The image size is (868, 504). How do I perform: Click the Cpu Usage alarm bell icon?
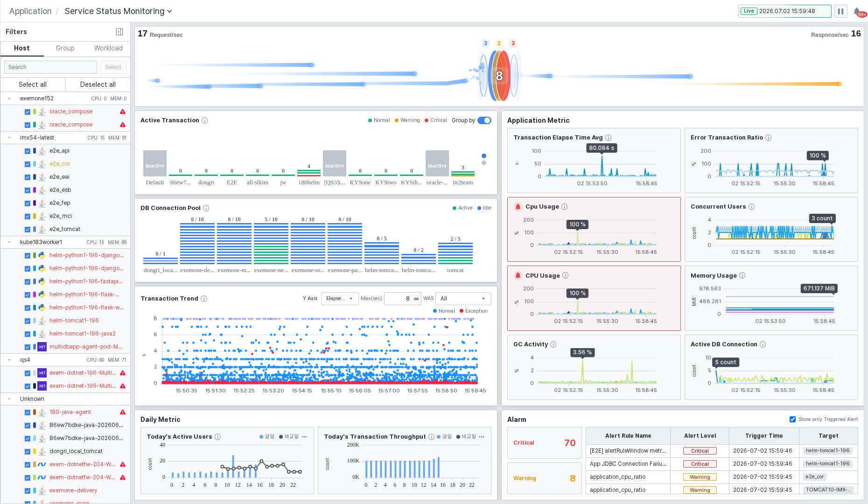(518, 207)
